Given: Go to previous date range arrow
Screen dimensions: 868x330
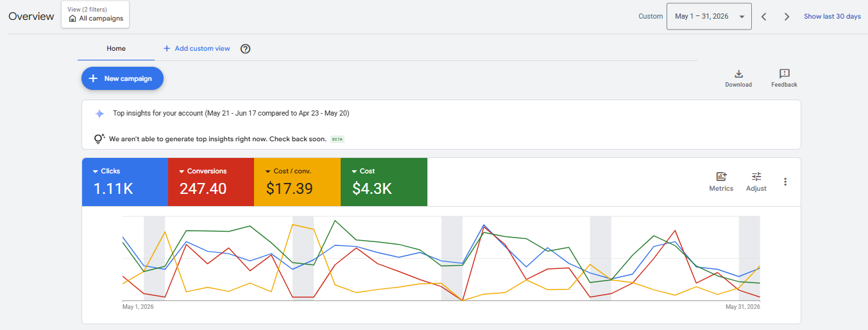Looking at the screenshot, I should click(x=763, y=17).
